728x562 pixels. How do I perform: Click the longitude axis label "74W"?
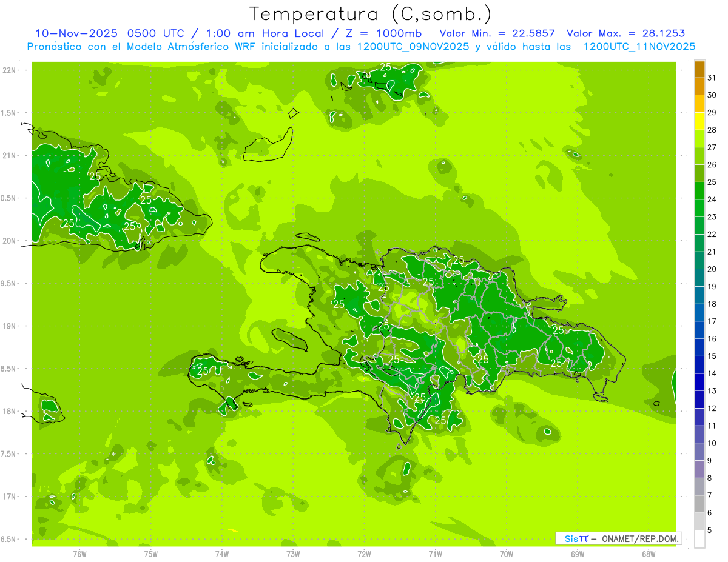[x=222, y=554]
